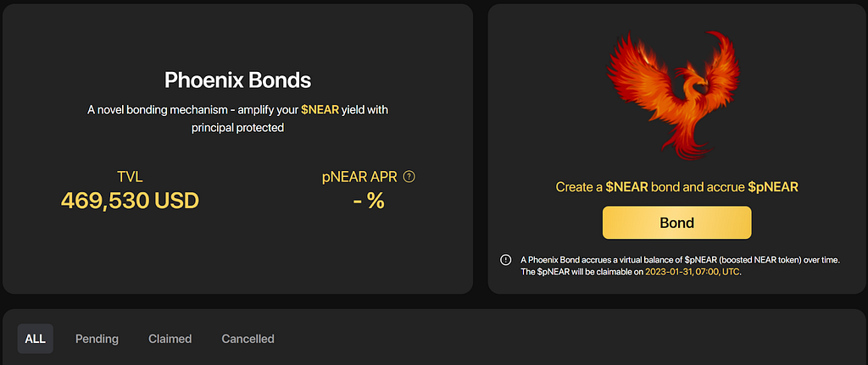Screen dimensions: 868x365
Task: Click the TVL label
Action: [130, 177]
